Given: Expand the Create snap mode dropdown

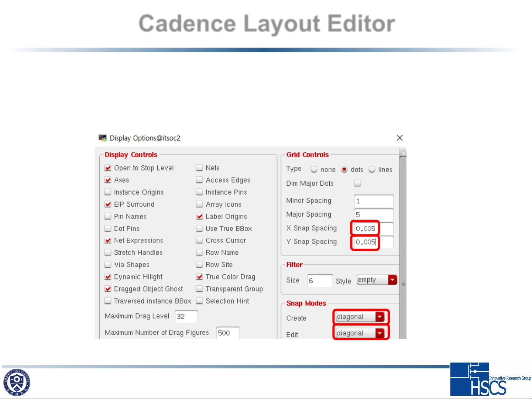Looking at the screenshot, I should pos(380,317).
